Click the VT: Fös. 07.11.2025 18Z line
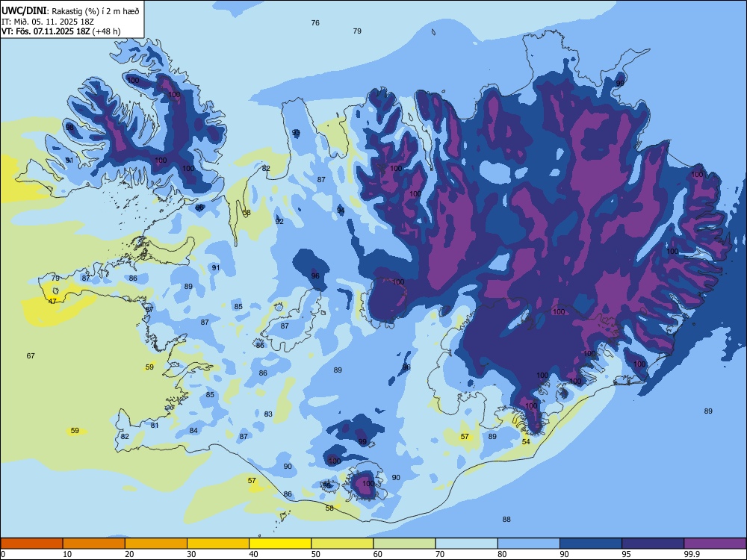This screenshot has width=747, height=560. click(x=46, y=31)
